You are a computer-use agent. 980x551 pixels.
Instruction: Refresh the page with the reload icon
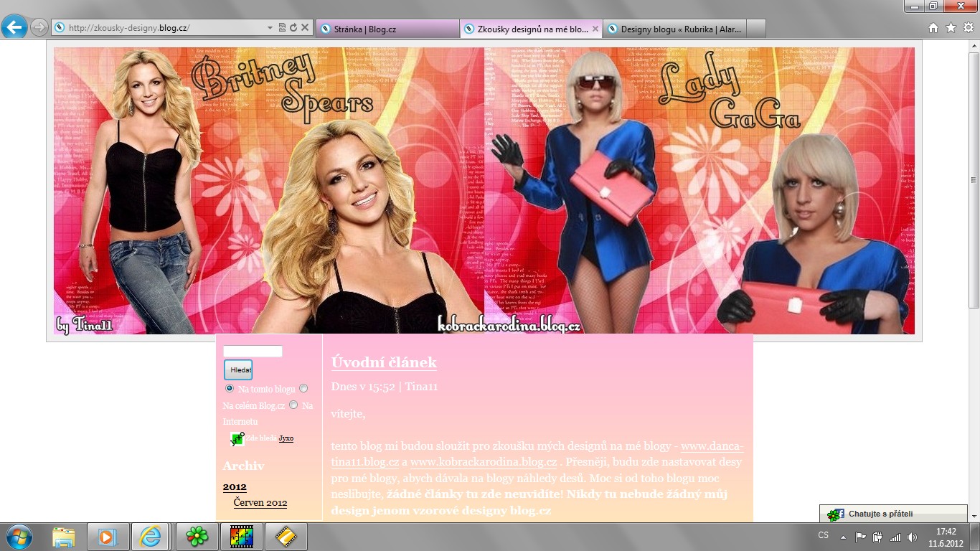293,28
